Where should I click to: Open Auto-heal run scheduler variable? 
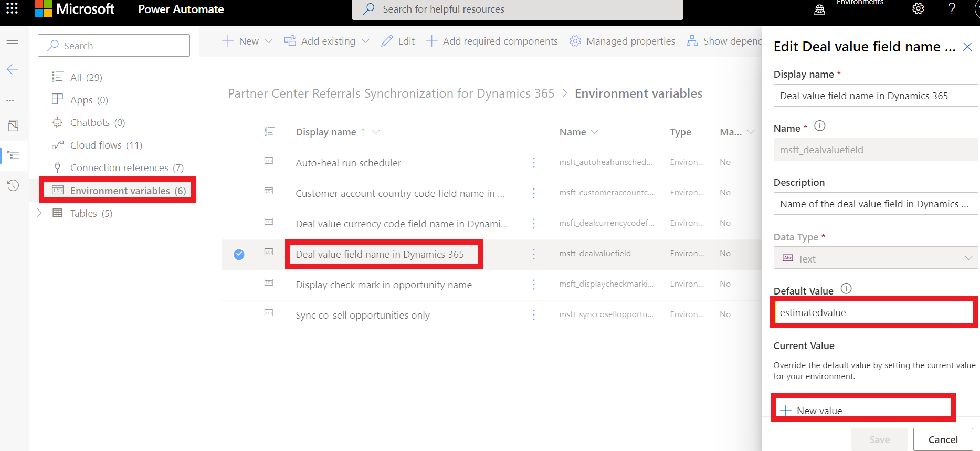348,163
